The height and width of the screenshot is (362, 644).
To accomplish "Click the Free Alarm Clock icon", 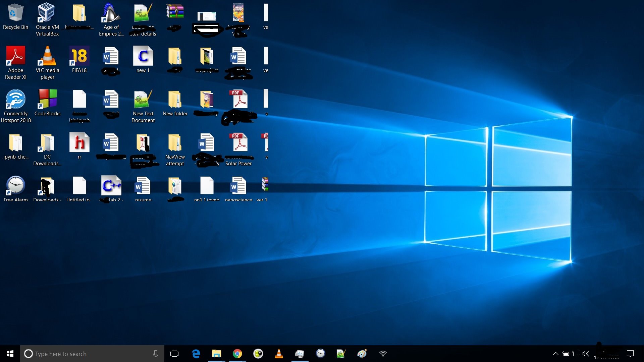I will pos(15,186).
